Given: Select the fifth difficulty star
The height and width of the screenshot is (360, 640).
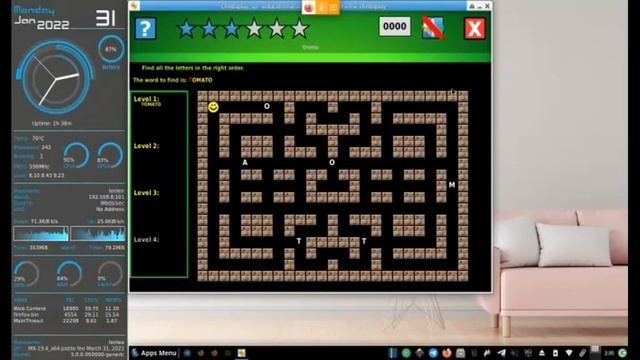Looking at the screenshot, I should click(x=277, y=29).
